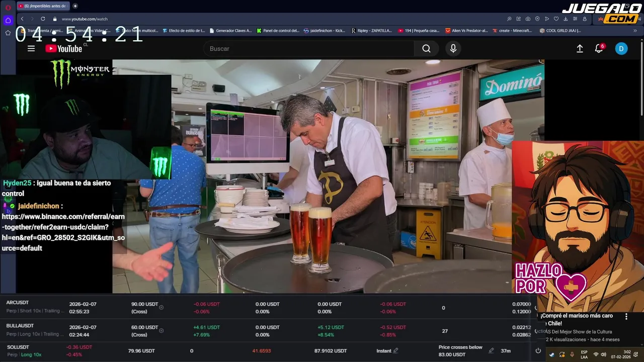Click the Opera menu logo
Image resolution: width=644 pixels, height=362 pixels.
pyautogui.click(x=8, y=7)
